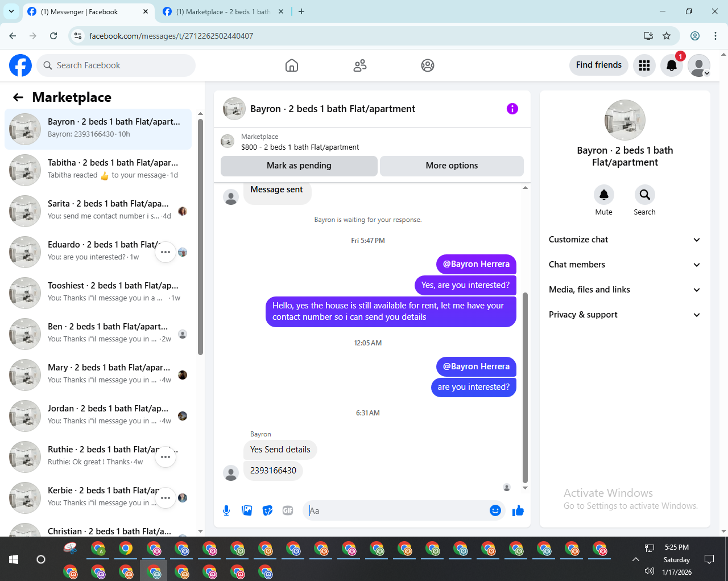Open the Windows action center notifications

[709, 559]
